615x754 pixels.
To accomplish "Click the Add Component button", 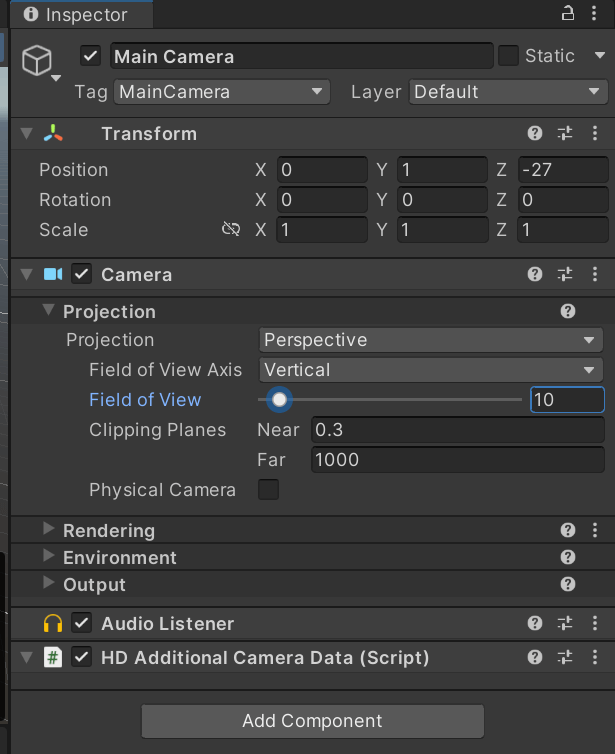I will point(312,721).
